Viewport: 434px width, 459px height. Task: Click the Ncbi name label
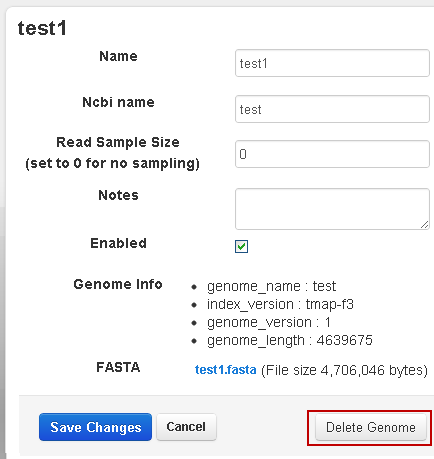click(118, 102)
